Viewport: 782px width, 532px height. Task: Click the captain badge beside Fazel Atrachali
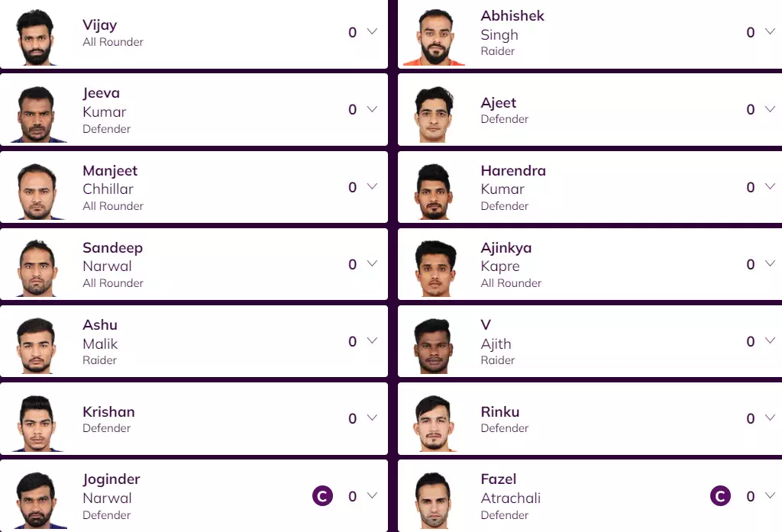pos(720,496)
